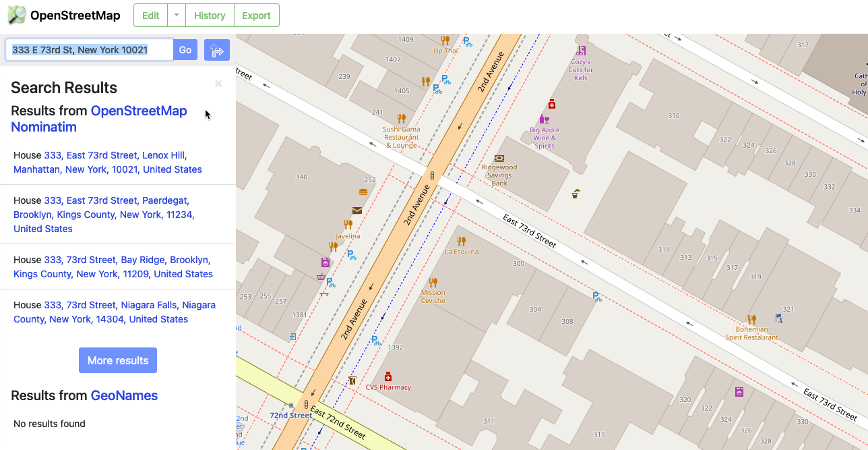
Task: Click the Edit button
Action: [150, 15]
